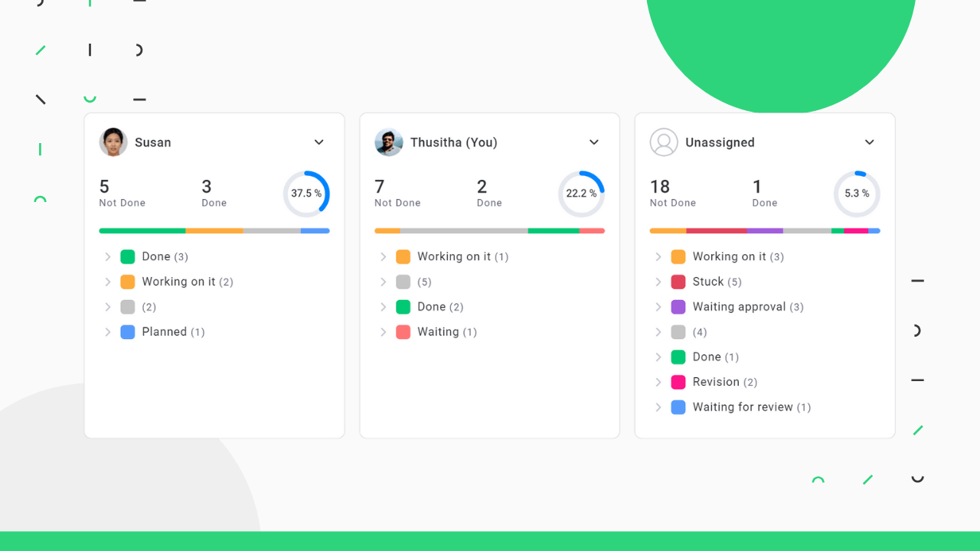Click gray swatch beside (5) in Thusitha's card
980x551 pixels.
coord(403,282)
